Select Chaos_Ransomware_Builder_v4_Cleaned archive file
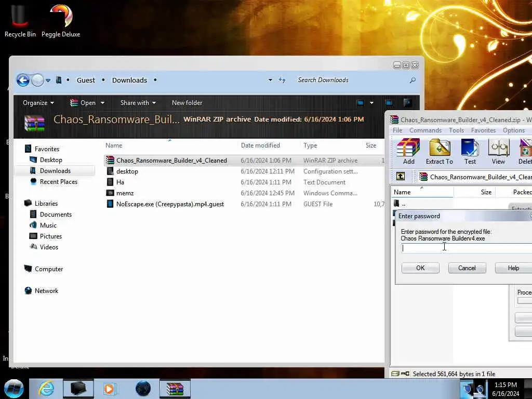532x399 pixels. click(244, 161)
